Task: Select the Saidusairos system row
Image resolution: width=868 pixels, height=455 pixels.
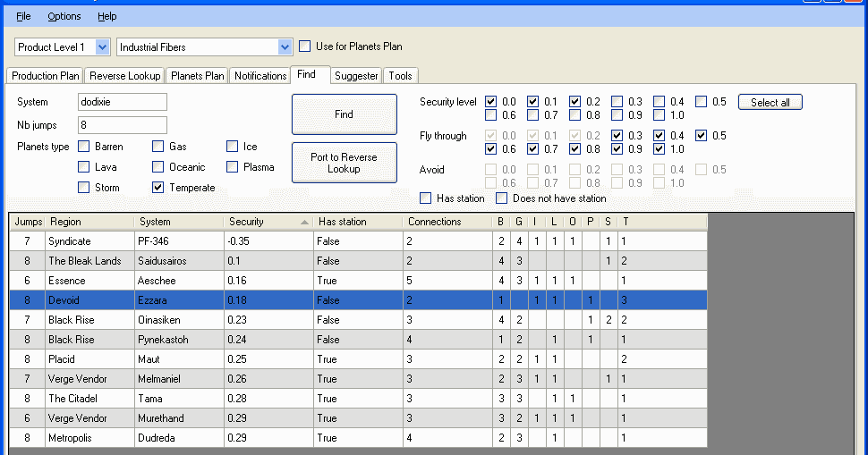Action: (358, 261)
